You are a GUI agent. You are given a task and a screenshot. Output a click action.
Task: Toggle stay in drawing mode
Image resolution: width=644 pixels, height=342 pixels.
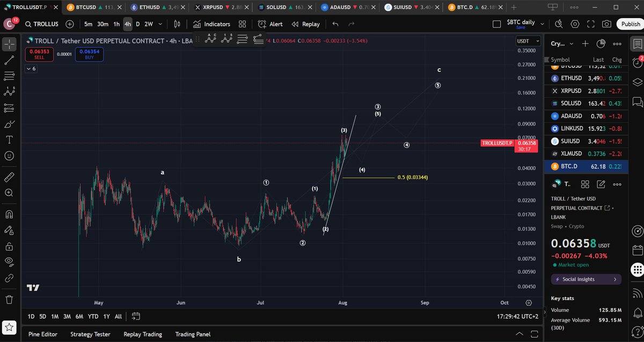pos(9,231)
